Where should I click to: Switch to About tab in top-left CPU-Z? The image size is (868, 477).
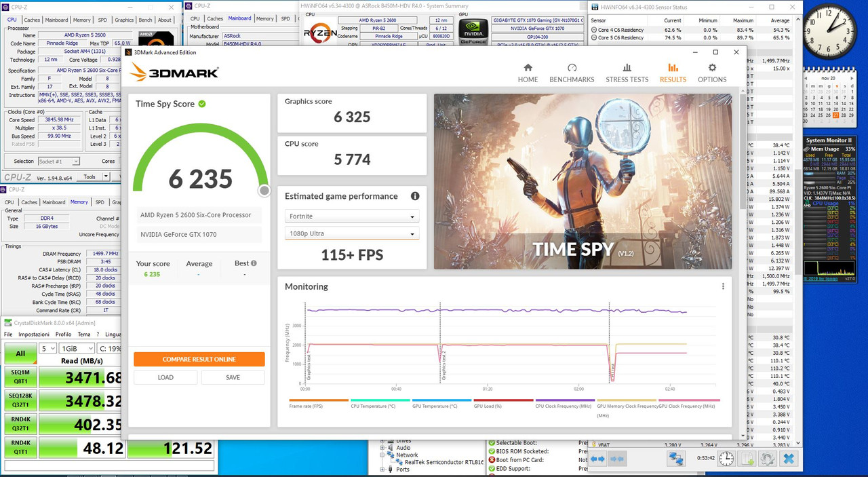tap(165, 20)
